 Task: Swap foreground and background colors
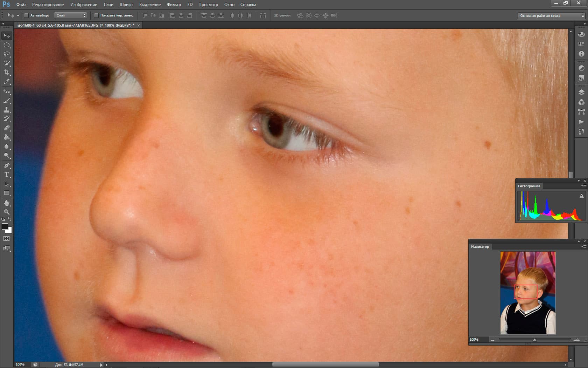click(x=10, y=219)
